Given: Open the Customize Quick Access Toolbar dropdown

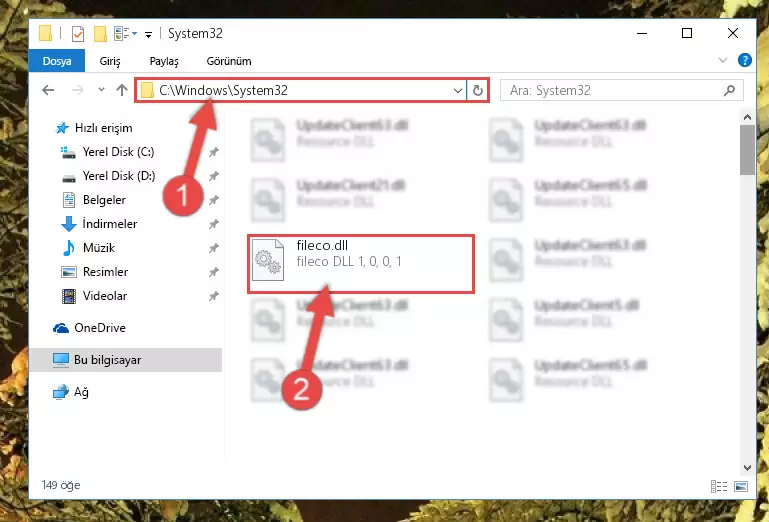Looking at the screenshot, I should pyautogui.click(x=148, y=34).
